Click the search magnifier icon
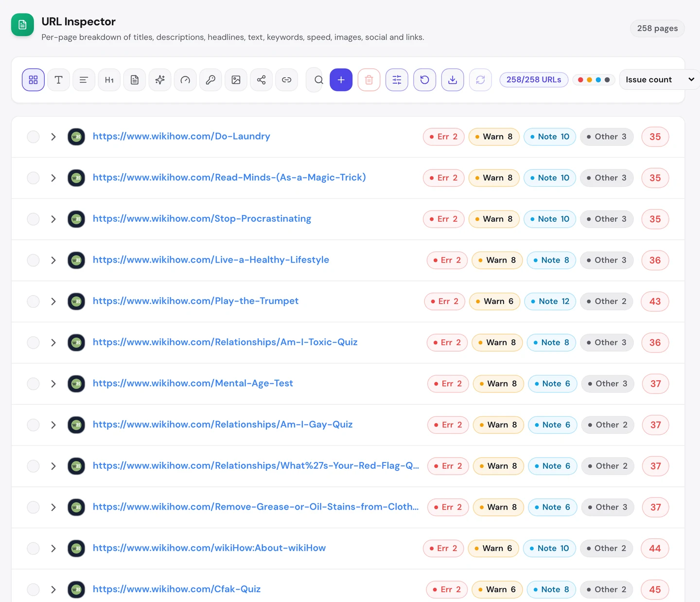Image resolution: width=700 pixels, height=602 pixels. [x=318, y=80]
